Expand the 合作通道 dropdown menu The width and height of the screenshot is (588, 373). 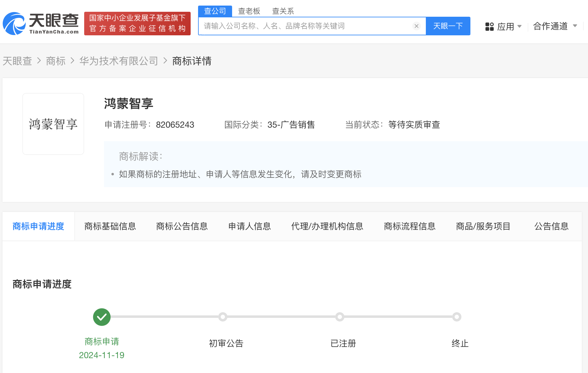coord(555,26)
